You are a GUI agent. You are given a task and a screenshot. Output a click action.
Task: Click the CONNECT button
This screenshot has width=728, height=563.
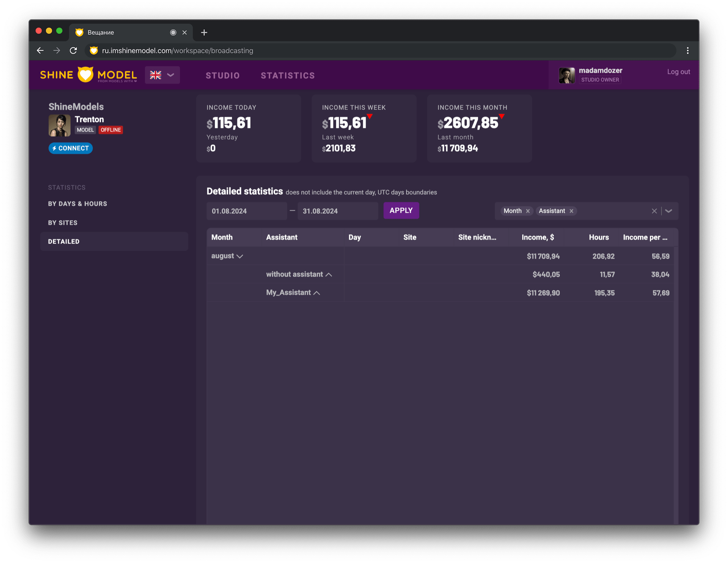pyautogui.click(x=70, y=148)
